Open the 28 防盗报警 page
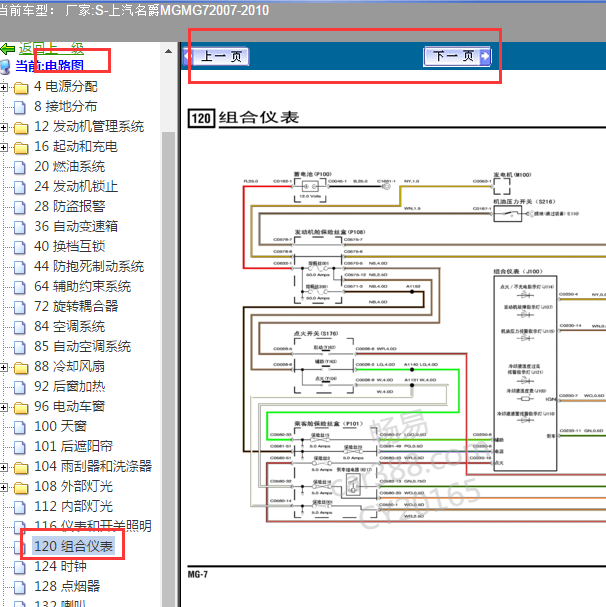Image resolution: width=606 pixels, height=607 pixels. [69, 206]
